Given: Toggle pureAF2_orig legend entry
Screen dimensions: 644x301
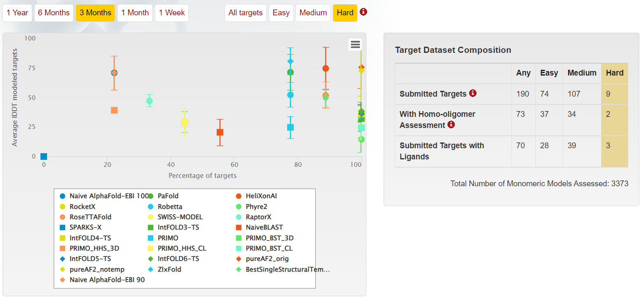Looking at the screenshot, I should point(267,259).
